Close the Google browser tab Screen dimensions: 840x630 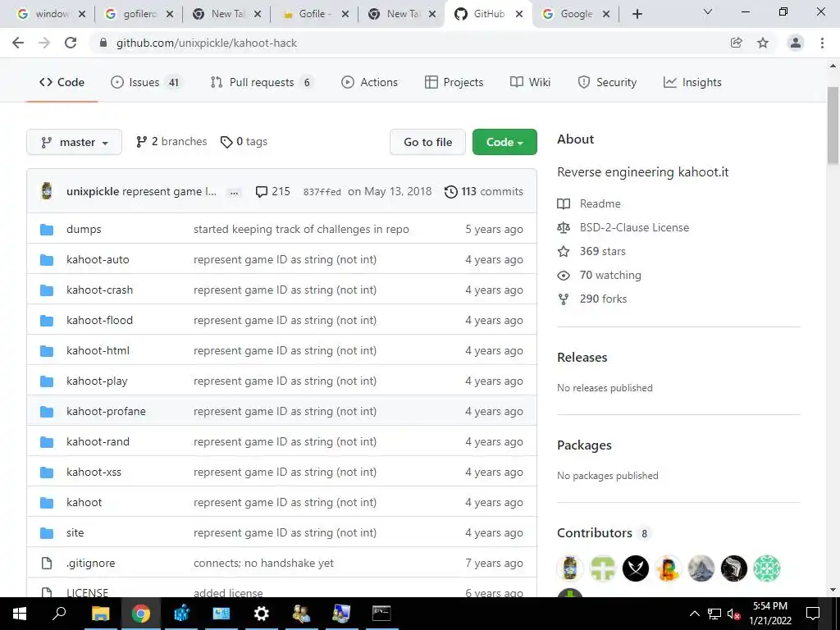[606, 15]
